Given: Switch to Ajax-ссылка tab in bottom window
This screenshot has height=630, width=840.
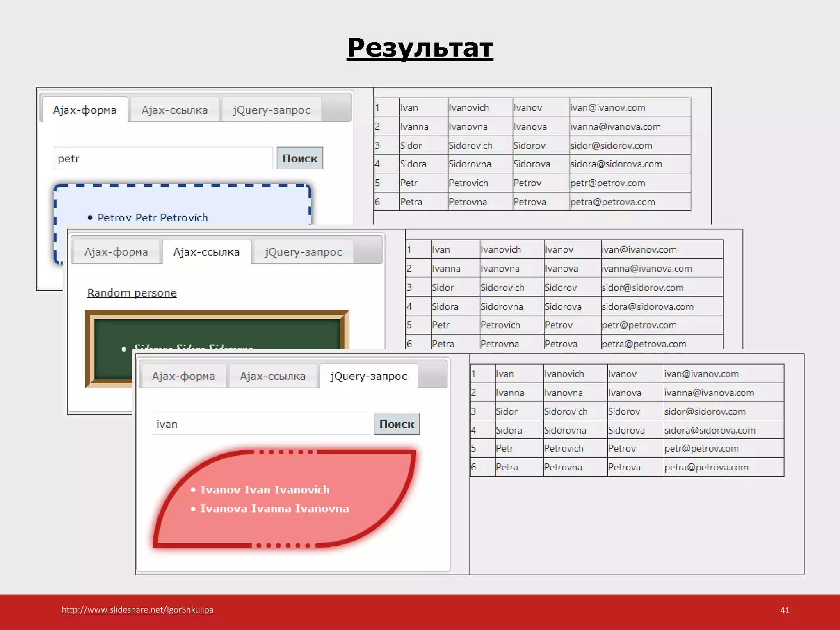Looking at the screenshot, I should point(273,376).
